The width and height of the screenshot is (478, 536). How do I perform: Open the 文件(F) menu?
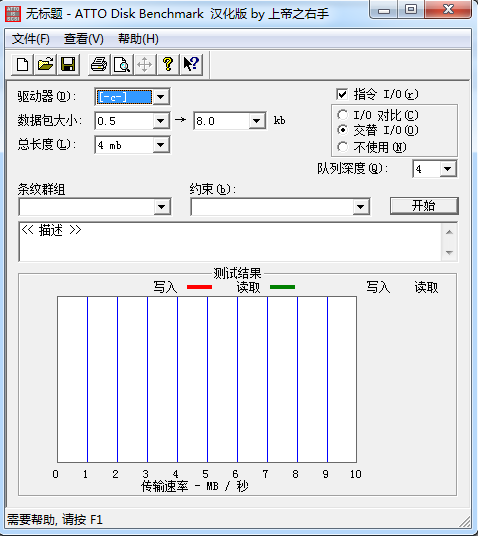[31, 39]
